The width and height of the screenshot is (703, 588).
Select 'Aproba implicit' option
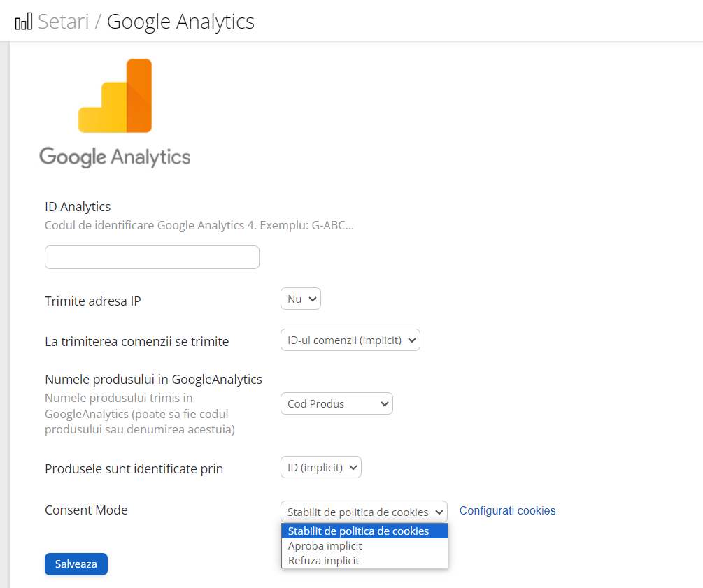364,546
